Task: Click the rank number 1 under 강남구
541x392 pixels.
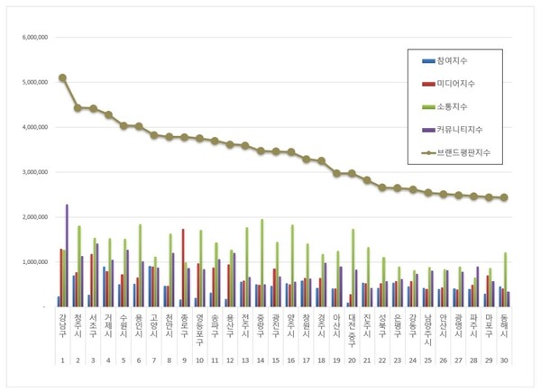Action: [x=62, y=360]
